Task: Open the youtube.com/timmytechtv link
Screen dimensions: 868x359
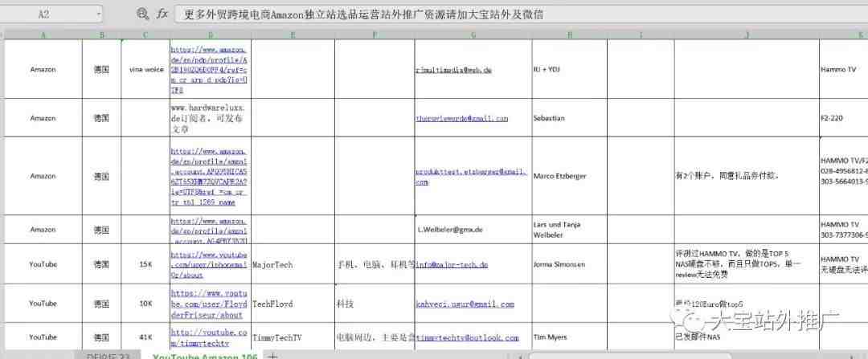Action: [209, 337]
